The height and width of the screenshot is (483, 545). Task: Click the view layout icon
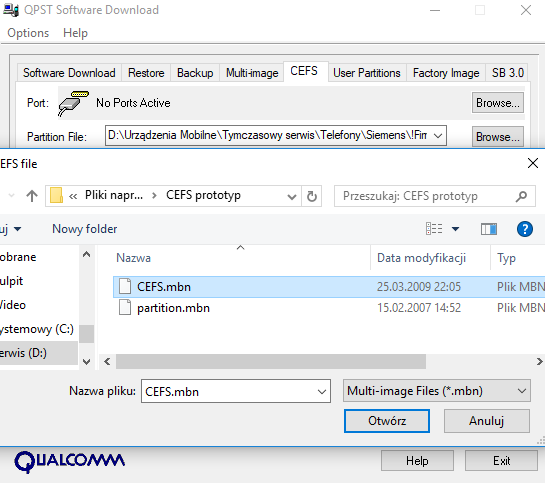[434, 229]
